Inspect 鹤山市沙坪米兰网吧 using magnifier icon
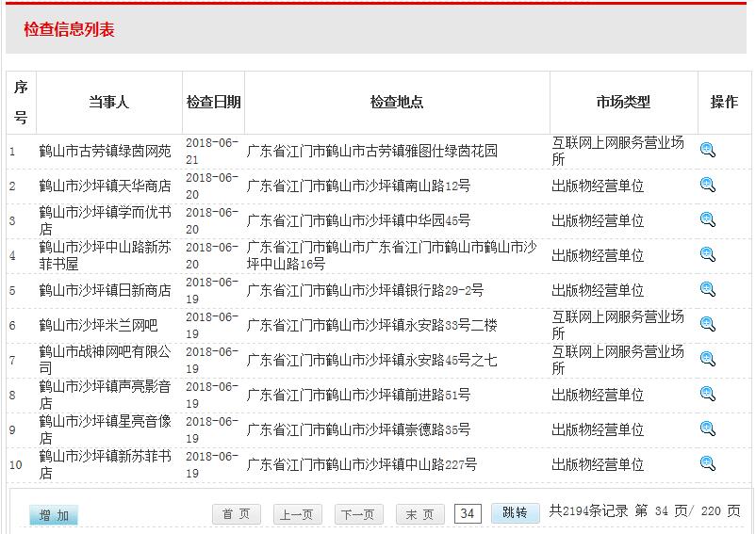The width and height of the screenshot is (756, 534). [708, 325]
